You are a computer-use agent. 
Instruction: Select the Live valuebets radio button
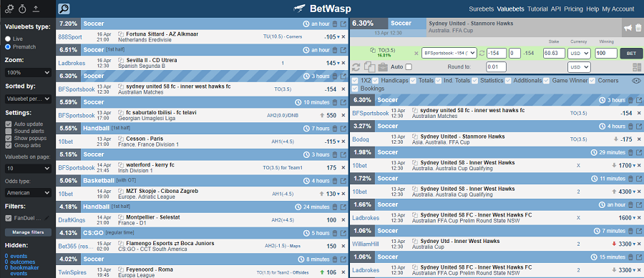tap(8, 39)
